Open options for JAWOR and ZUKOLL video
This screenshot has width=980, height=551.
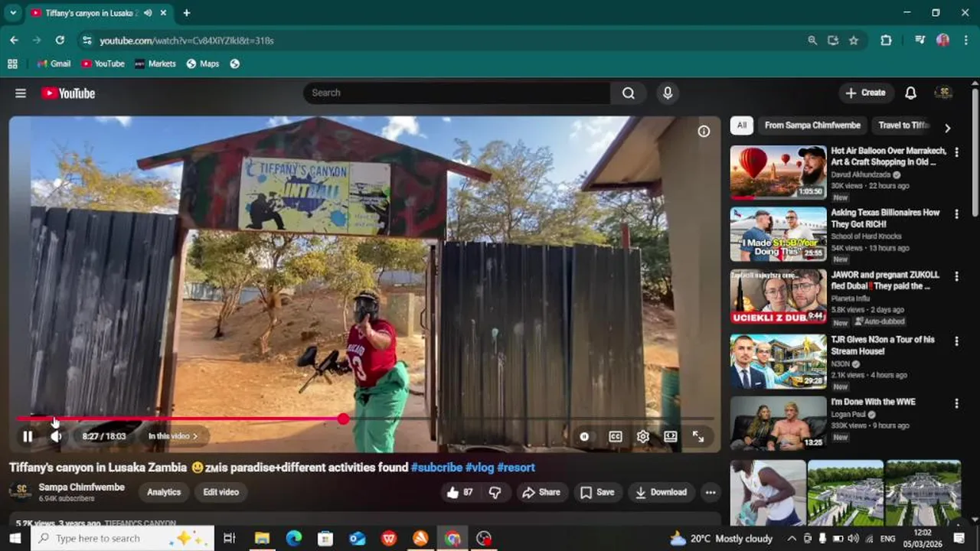click(956, 276)
